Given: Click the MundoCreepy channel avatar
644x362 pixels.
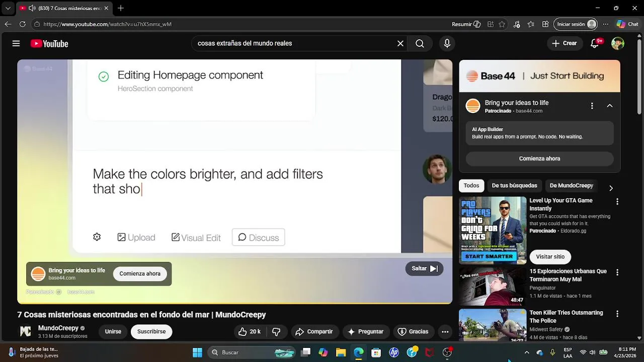Looking at the screenshot, I should 25,332.
